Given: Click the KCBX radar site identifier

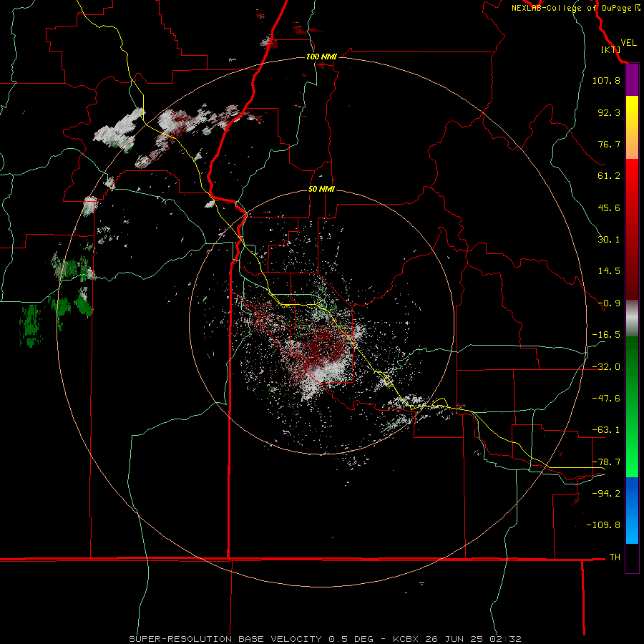Looking at the screenshot, I should coord(406,639).
